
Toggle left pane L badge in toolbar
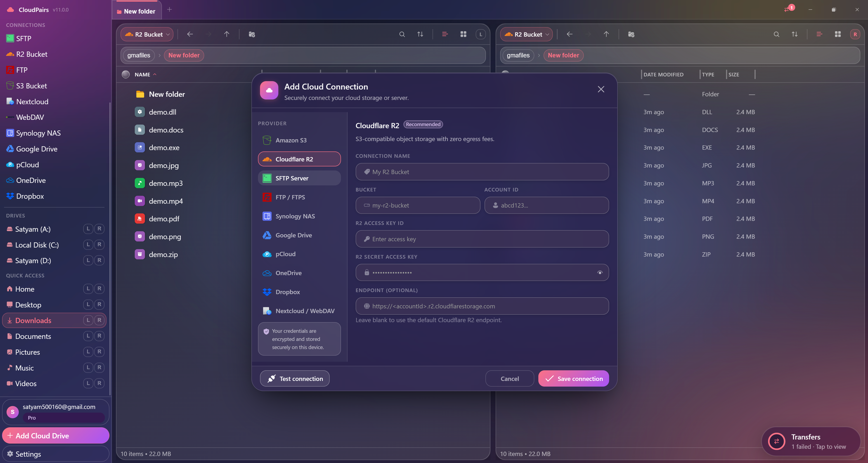coord(481,34)
